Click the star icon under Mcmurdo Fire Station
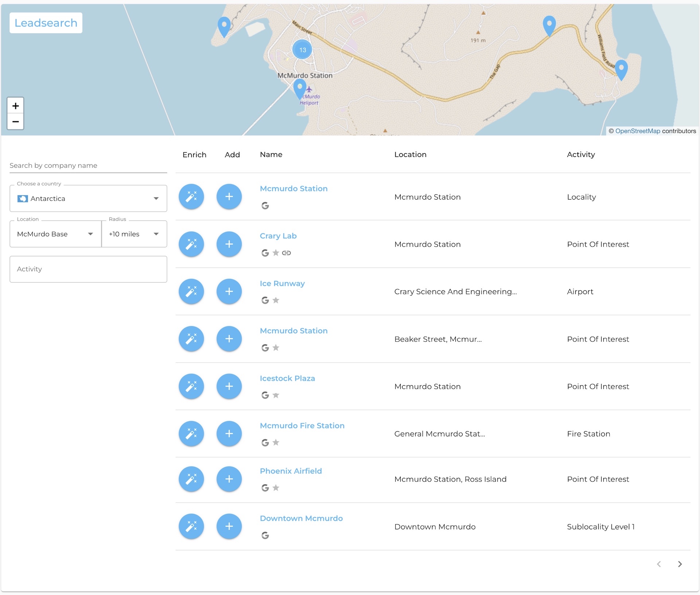Screen dimensions: 700x595 click(276, 443)
